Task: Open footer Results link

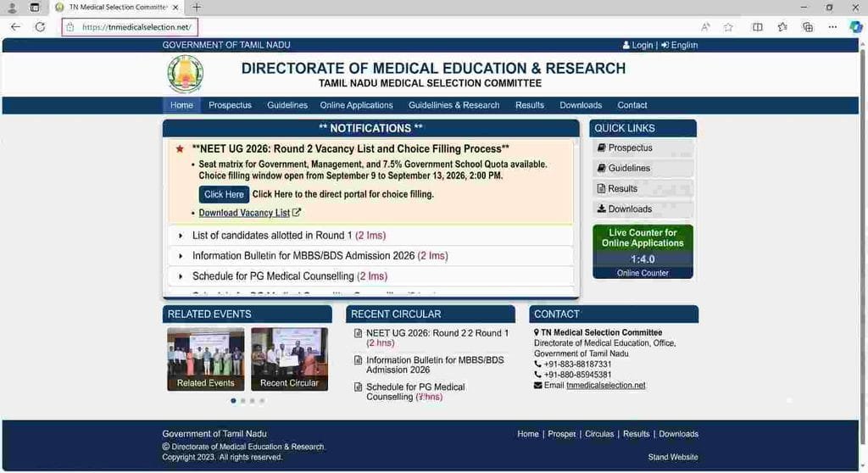Action: point(636,434)
